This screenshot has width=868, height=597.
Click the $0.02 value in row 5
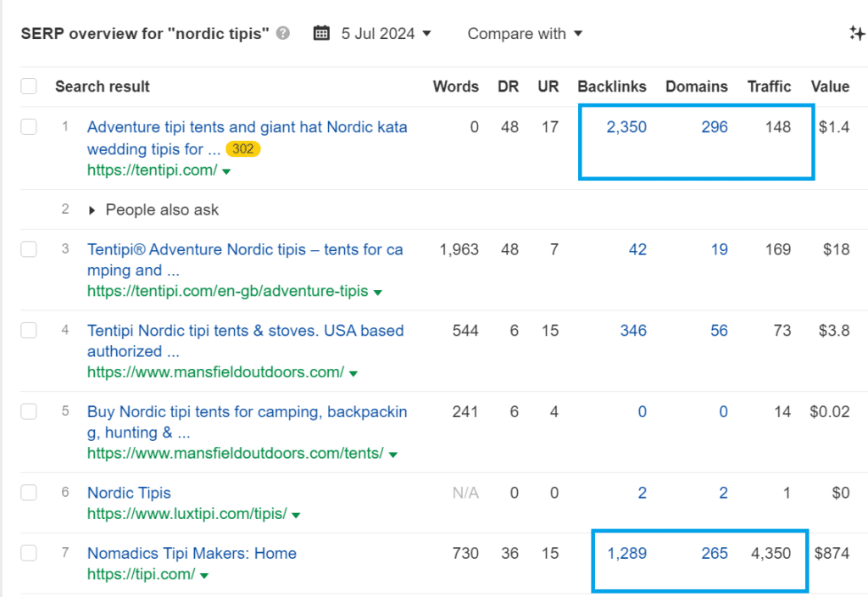(829, 411)
